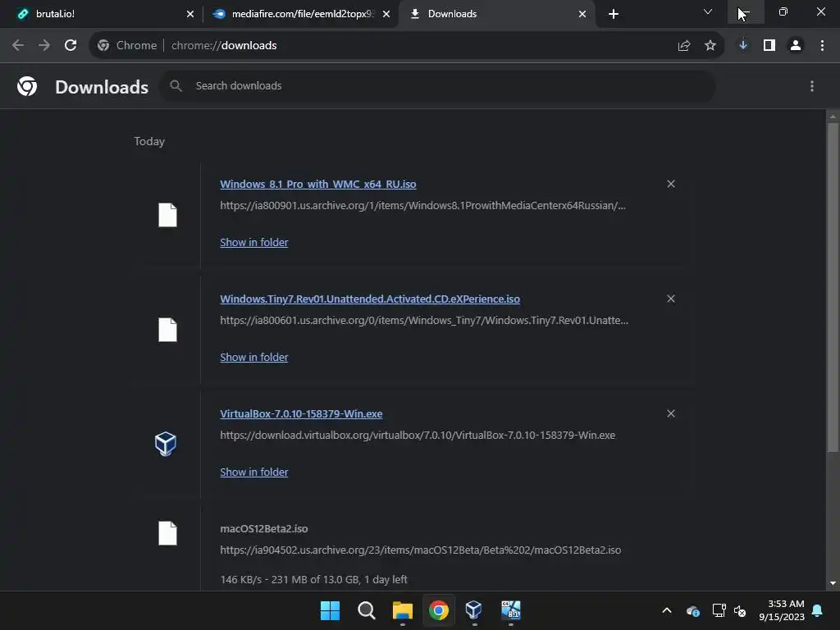840x630 pixels.
Task: Open taskbar Search
Action: click(367, 610)
